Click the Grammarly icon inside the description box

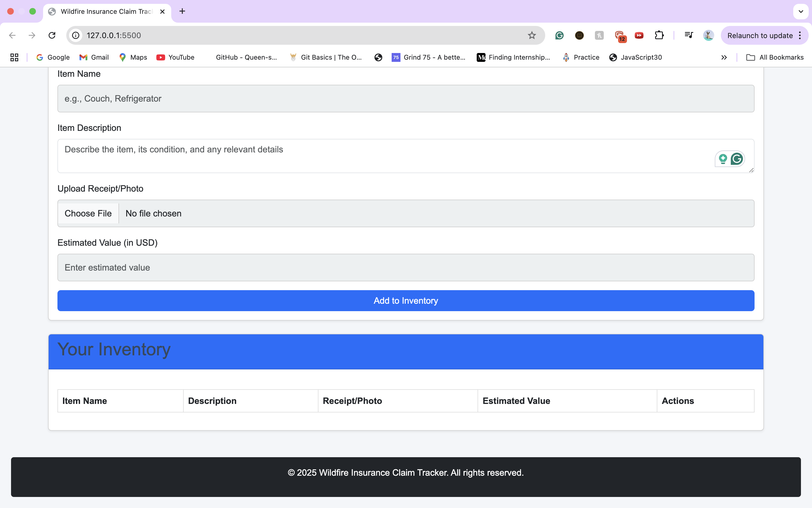tap(737, 159)
